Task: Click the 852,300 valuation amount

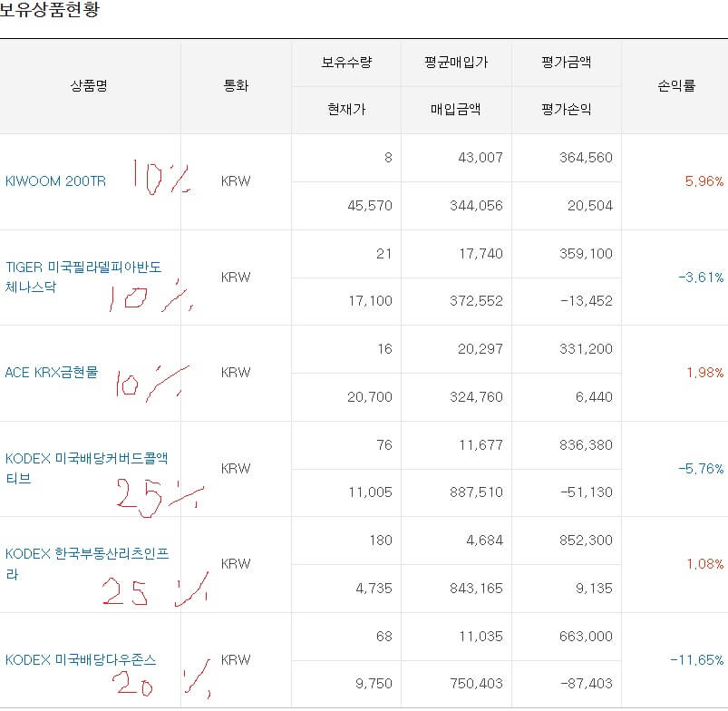Action: (x=586, y=541)
